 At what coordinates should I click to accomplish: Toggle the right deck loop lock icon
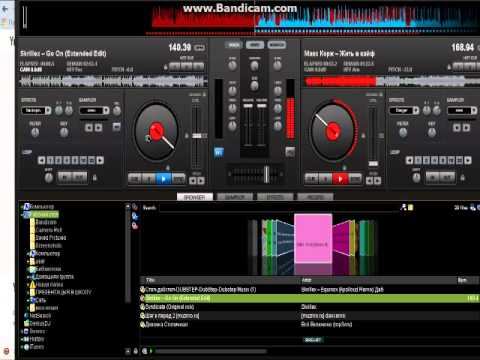click(x=463, y=178)
